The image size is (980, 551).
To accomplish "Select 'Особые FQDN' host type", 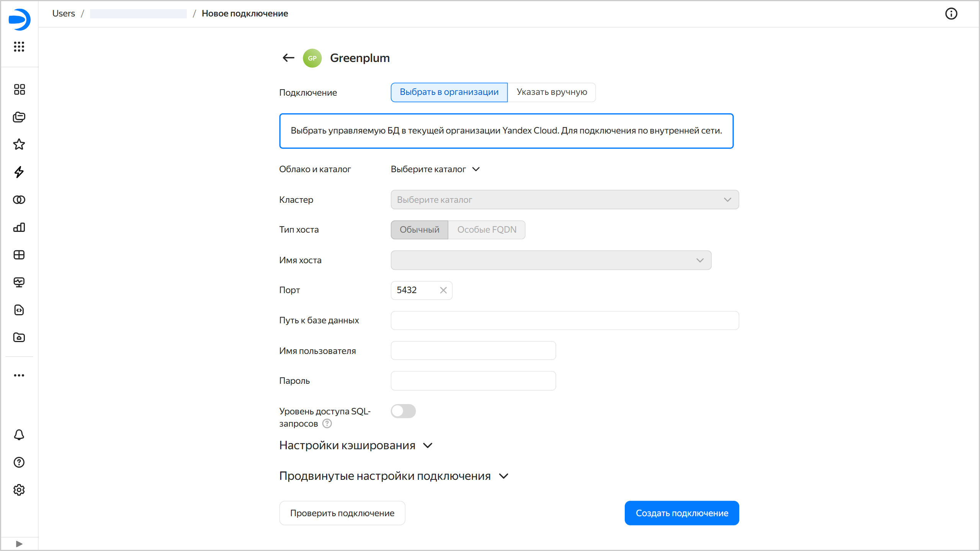I will (487, 230).
